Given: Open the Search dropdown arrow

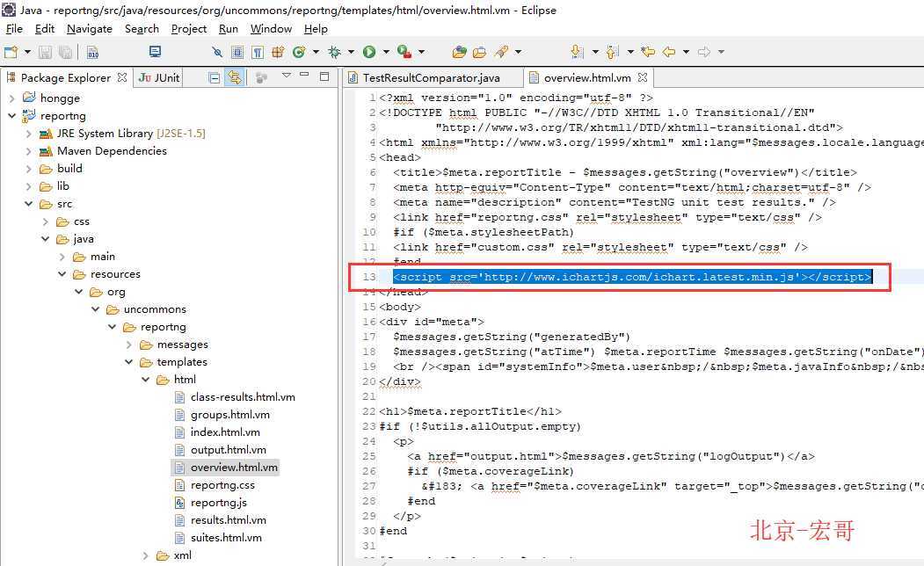Looking at the screenshot, I should coord(518,53).
